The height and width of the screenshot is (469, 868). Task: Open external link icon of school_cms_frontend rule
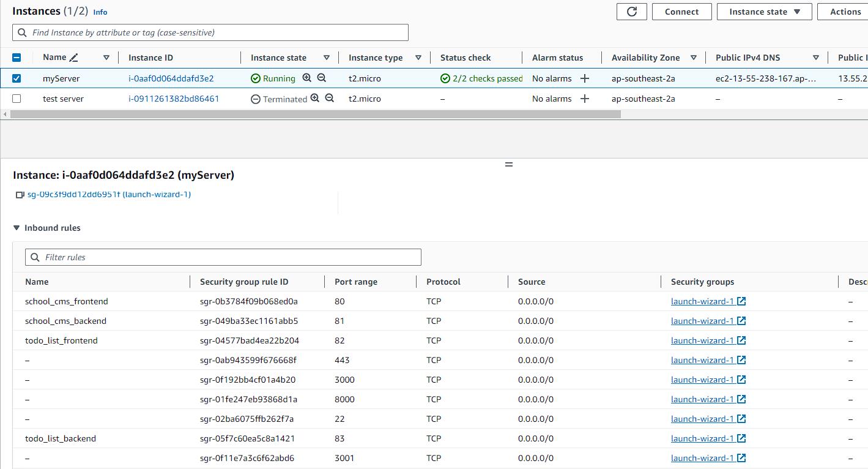(x=741, y=301)
